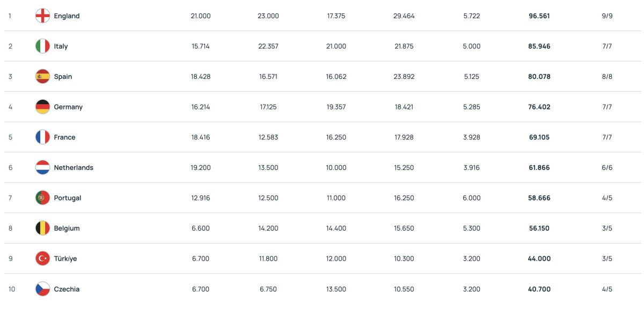The image size is (644, 310).
Task: Click the Germany flag icon
Action: tap(42, 107)
